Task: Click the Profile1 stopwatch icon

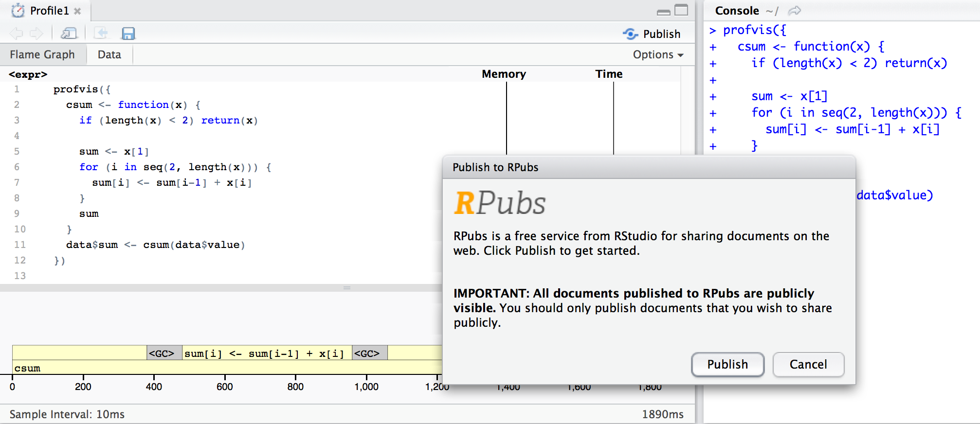Action: pos(18,10)
